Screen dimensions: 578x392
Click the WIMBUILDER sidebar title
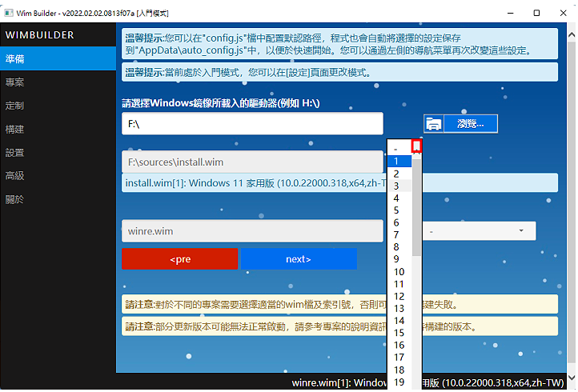(40, 35)
